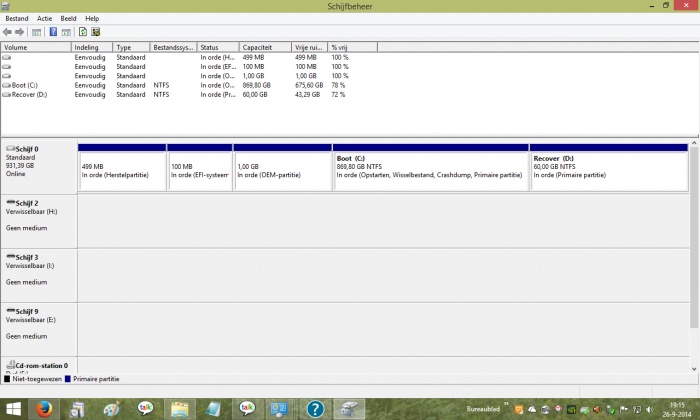Click the blue Primaire partitie legend swatch
This screenshot has width=700, height=420.
click(67, 379)
